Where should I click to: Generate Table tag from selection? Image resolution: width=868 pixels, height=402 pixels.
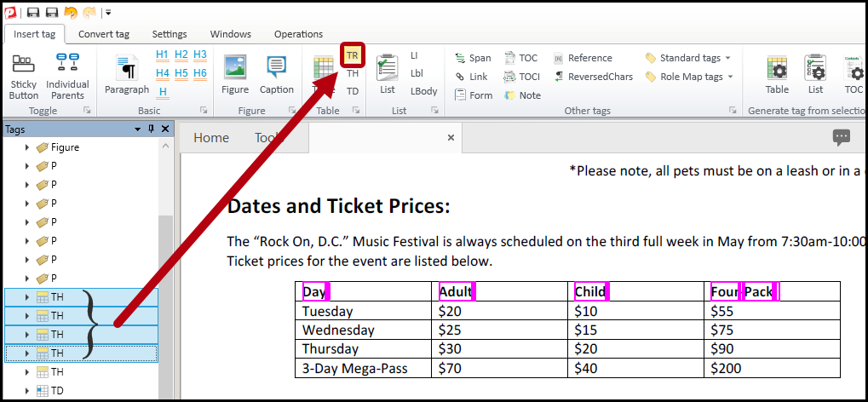point(777,75)
